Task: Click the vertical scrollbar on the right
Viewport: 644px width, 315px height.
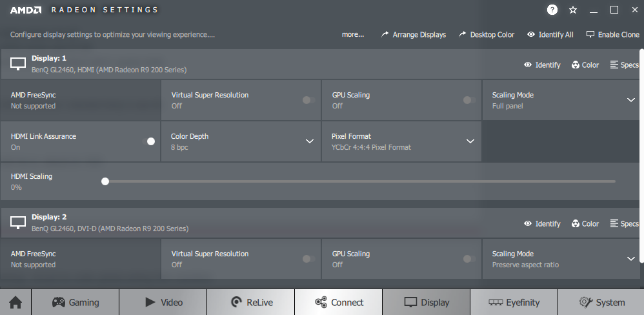Action: point(642,156)
